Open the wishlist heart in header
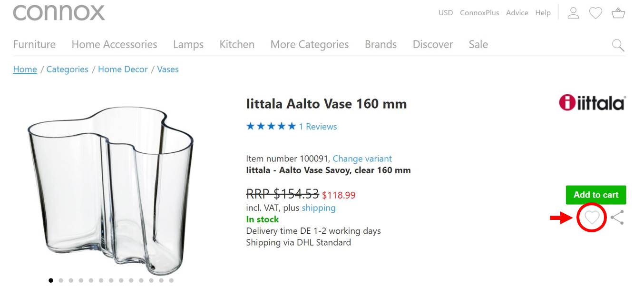Image resolution: width=644 pixels, height=308 pixels. [x=595, y=13]
